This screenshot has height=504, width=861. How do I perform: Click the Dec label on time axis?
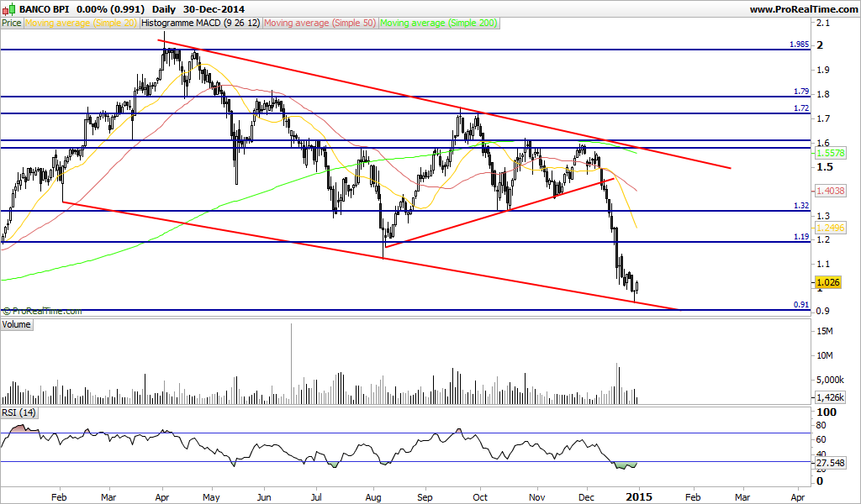(x=587, y=497)
